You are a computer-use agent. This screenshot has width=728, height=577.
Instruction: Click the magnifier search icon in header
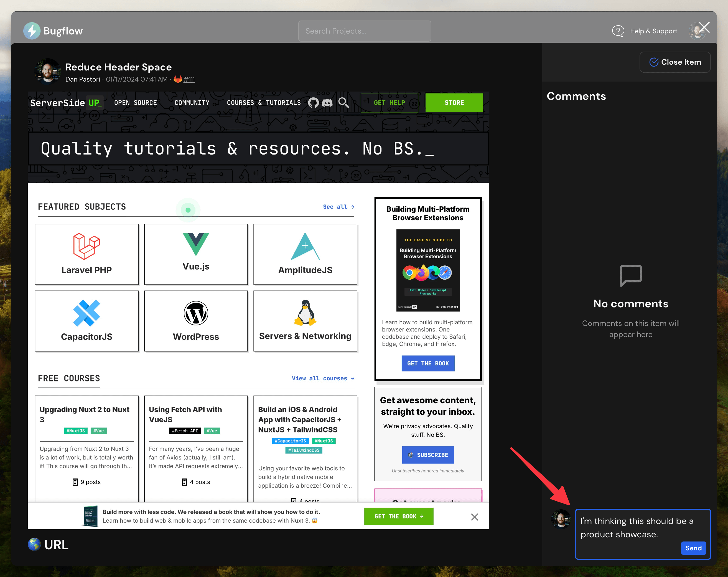pos(343,102)
